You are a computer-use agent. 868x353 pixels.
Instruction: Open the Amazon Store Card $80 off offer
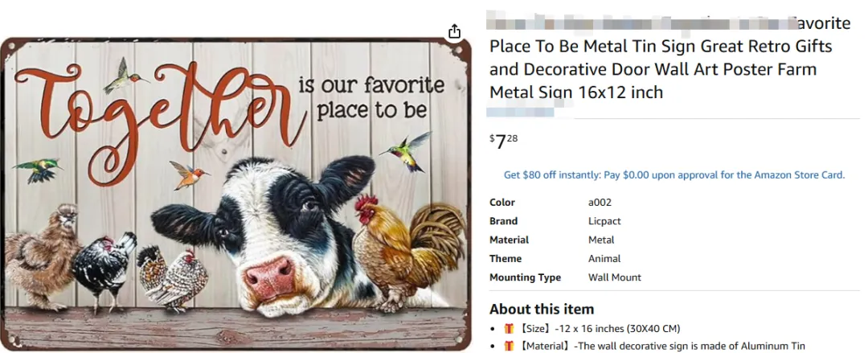point(674,174)
